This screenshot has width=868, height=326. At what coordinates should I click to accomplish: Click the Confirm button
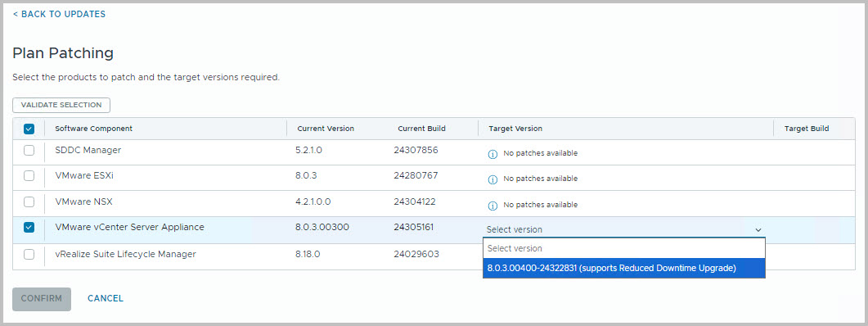click(x=42, y=299)
